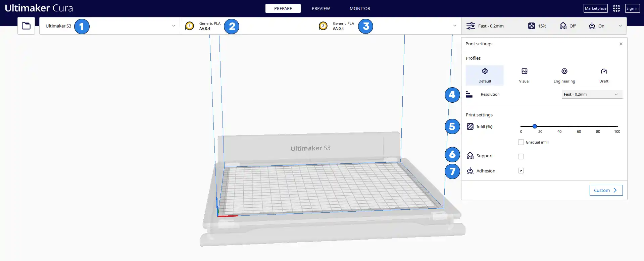644x261 pixels.
Task: Switch to the PREVIEW stage
Action: [321, 8]
